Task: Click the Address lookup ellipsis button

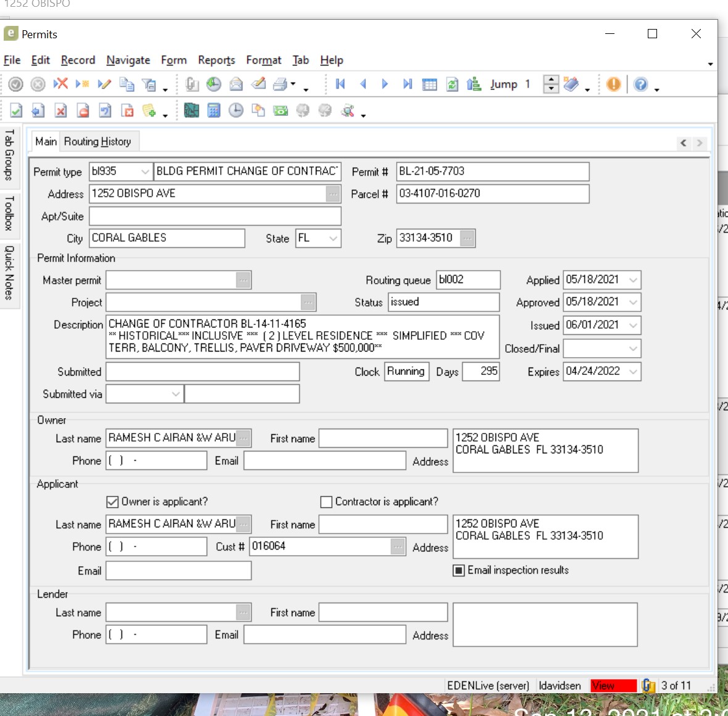Action: coord(333,194)
